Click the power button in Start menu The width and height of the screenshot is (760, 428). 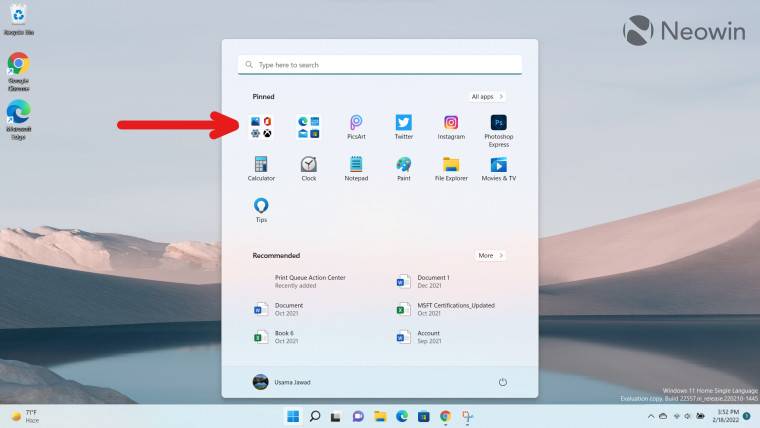(503, 382)
